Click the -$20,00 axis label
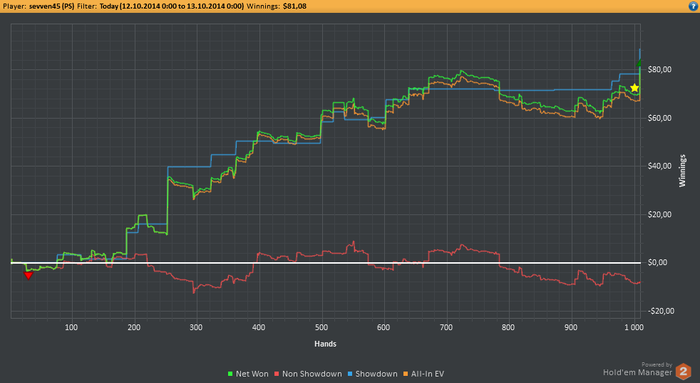This screenshot has width=700, height=383. [660, 311]
